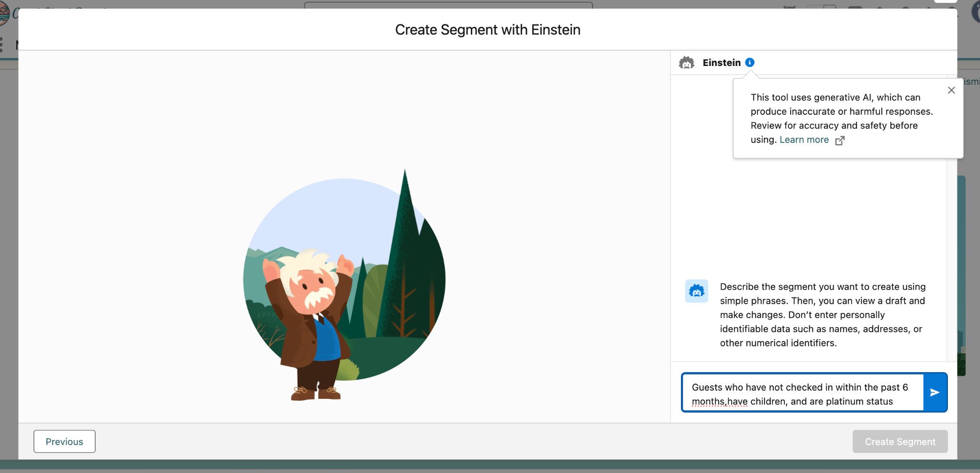Click the user avatar at top right
This screenshot has width=980, height=473.
(975, 12)
